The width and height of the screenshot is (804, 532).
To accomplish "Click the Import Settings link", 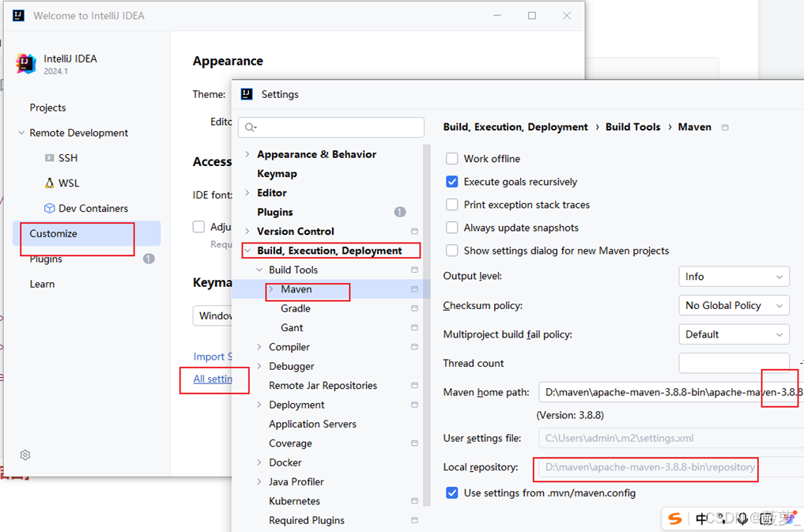I will coord(213,357).
